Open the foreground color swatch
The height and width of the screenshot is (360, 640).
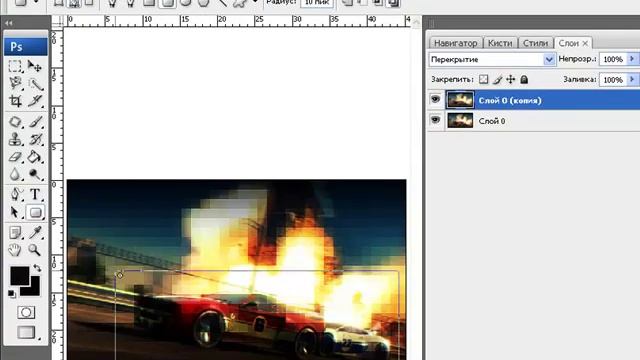19,276
